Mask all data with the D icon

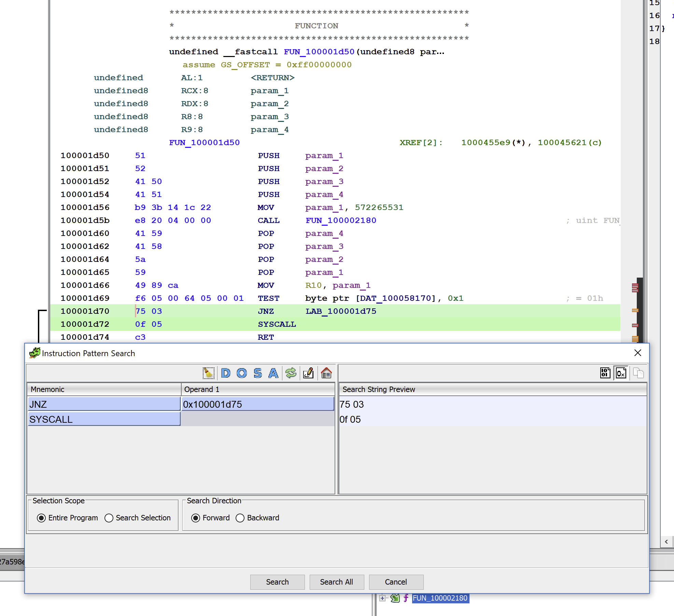pyautogui.click(x=226, y=373)
